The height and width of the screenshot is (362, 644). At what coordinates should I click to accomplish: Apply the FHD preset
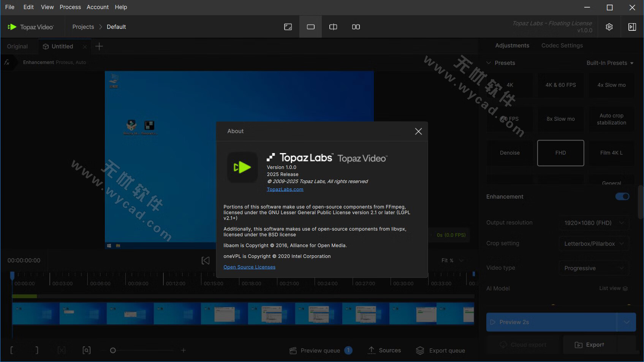click(560, 153)
